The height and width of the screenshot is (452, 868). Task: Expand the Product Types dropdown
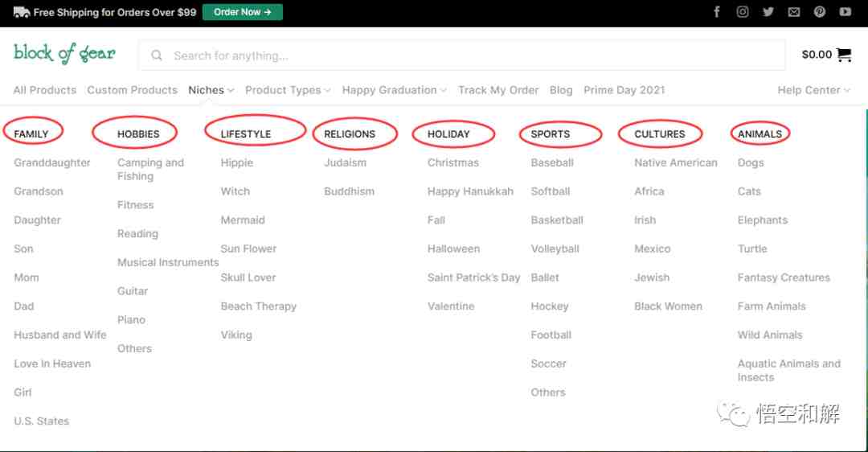pos(288,90)
